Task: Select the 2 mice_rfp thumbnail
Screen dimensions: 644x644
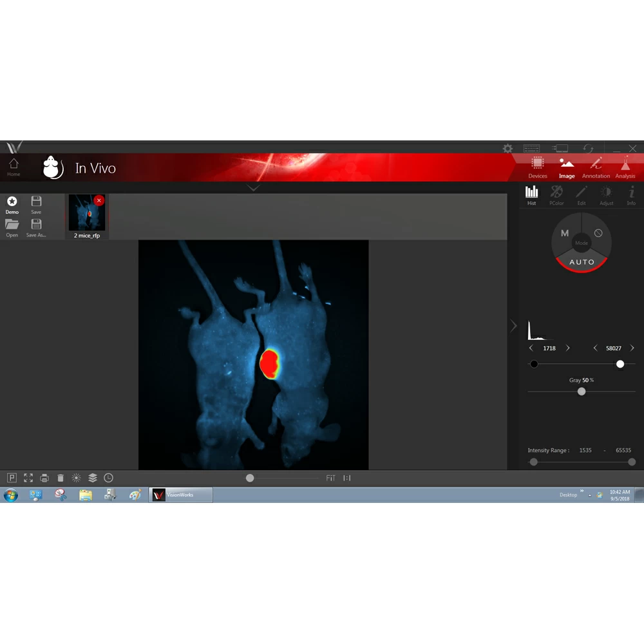Action: (87, 216)
